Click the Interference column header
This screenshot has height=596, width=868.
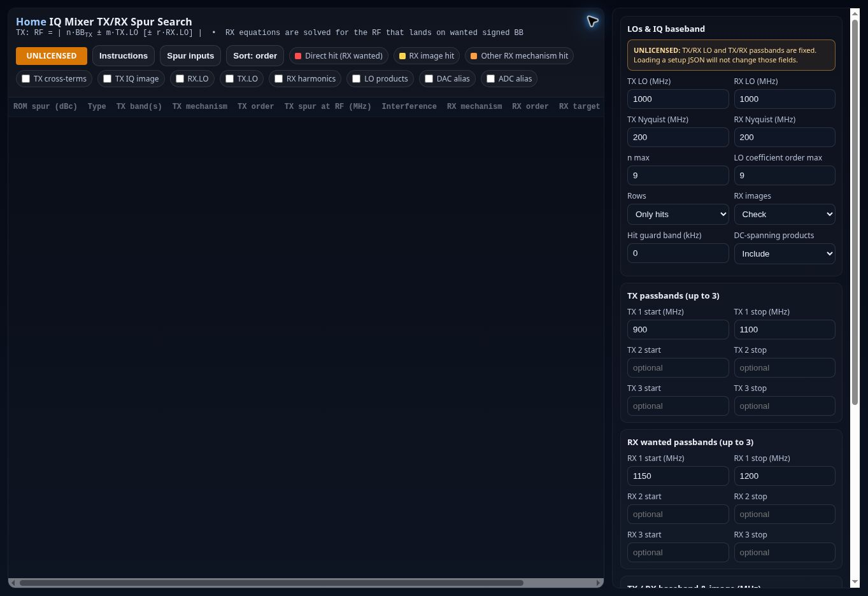coord(409,106)
